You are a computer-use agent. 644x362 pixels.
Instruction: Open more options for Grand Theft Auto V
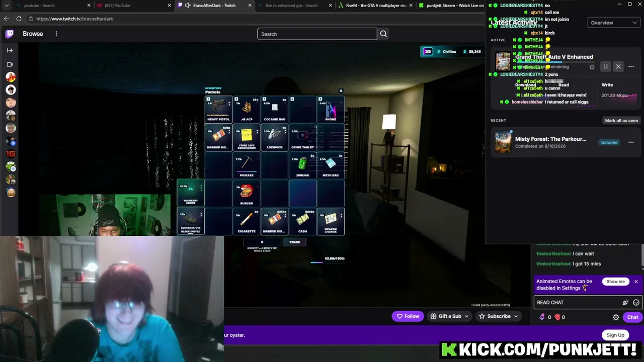click(631, 66)
